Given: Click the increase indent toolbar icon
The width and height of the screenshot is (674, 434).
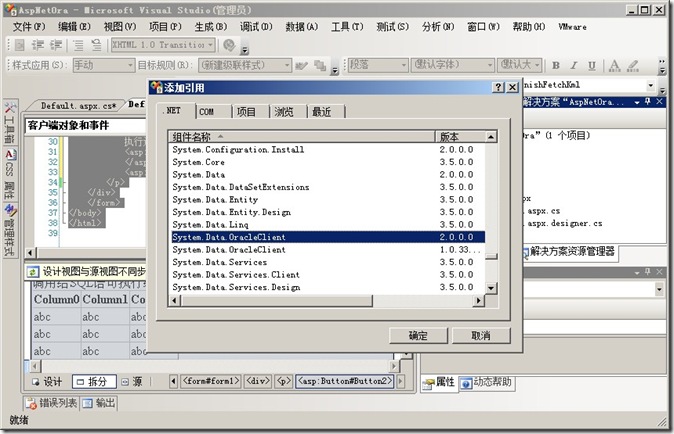Looking at the screenshot, I should 56,45.
